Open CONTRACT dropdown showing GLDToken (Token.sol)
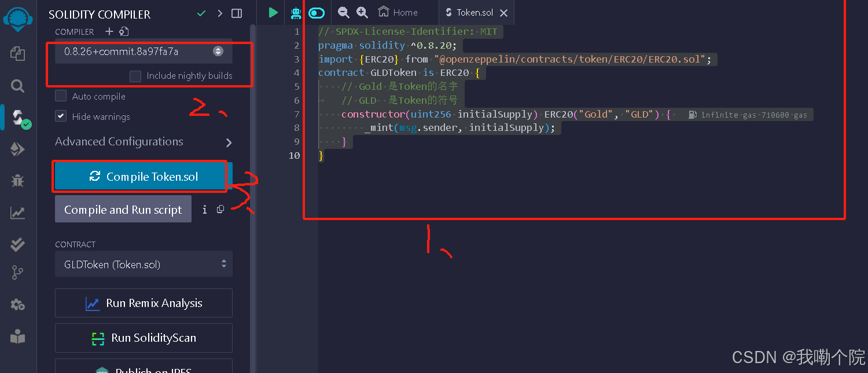Image resolution: width=868 pixels, height=373 pixels. (x=144, y=264)
